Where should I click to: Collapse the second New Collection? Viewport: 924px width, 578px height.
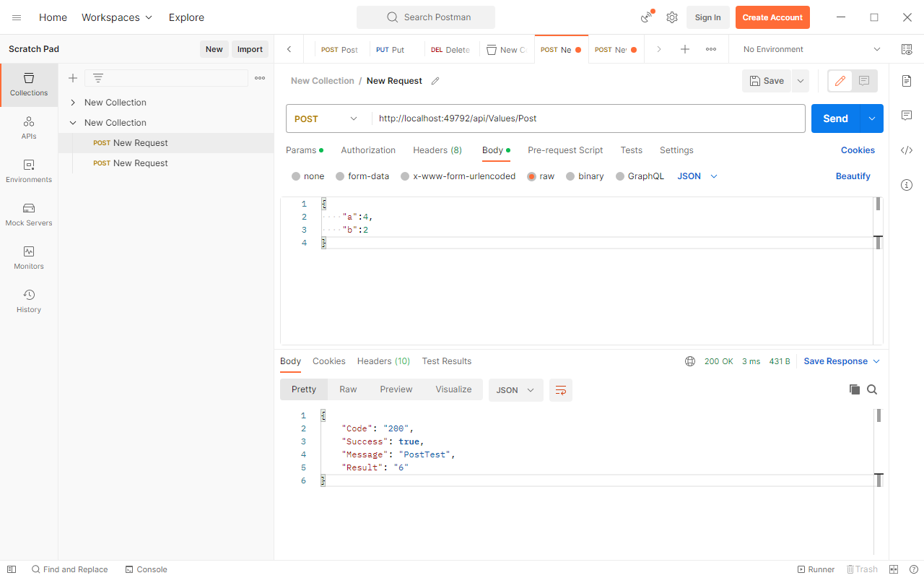pyautogui.click(x=73, y=123)
